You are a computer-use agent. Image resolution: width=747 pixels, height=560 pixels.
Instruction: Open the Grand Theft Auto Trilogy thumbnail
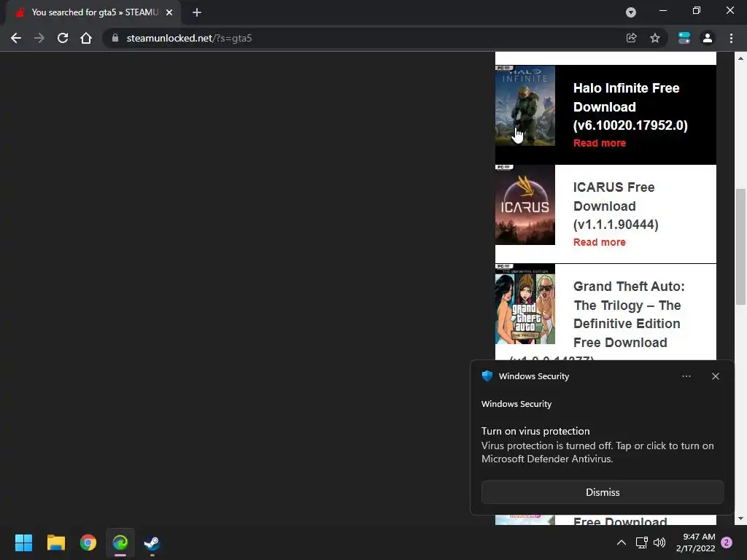point(525,304)
